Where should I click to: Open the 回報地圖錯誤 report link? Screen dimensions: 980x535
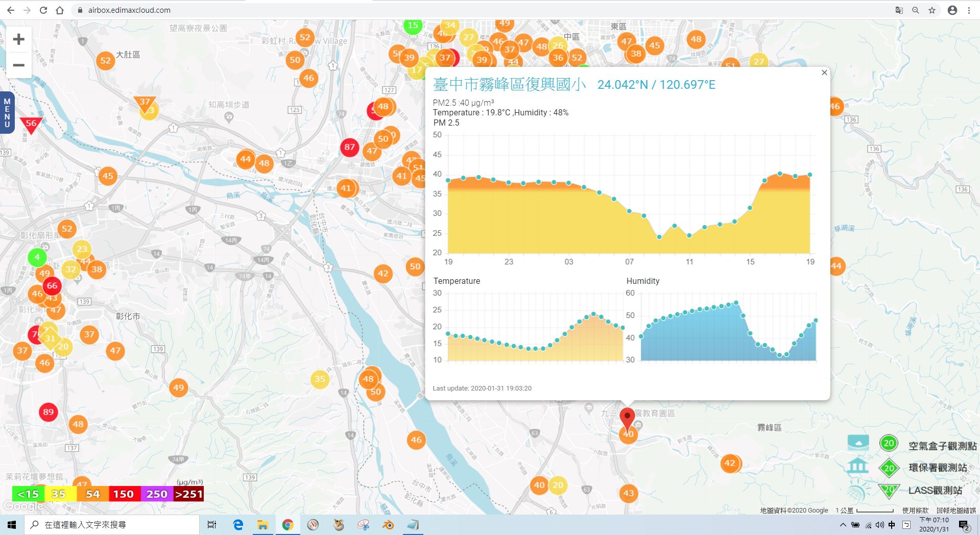coord(956,510)
